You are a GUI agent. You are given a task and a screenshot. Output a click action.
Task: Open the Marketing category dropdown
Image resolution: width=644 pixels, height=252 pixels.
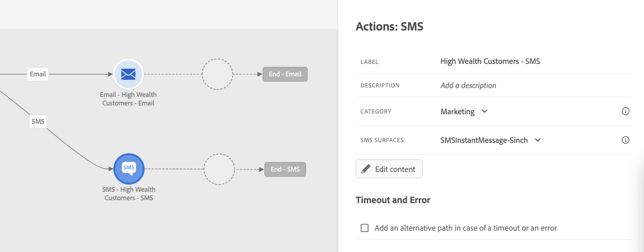click(464, 111)
